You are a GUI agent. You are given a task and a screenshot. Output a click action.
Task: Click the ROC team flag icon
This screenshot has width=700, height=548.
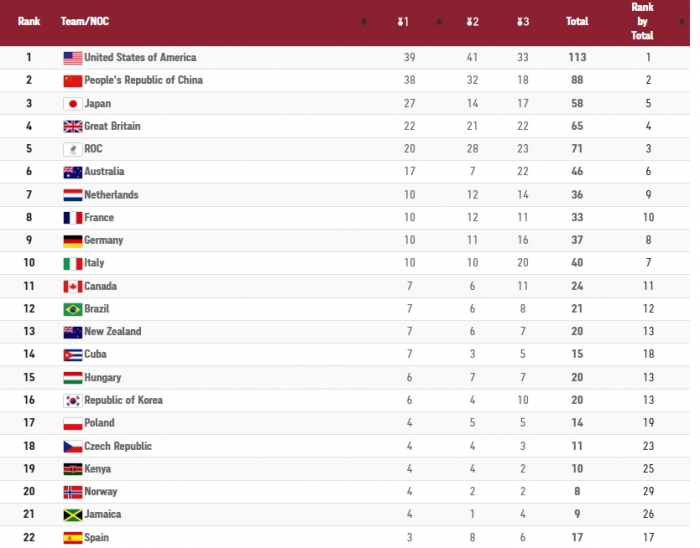point(73,149)
